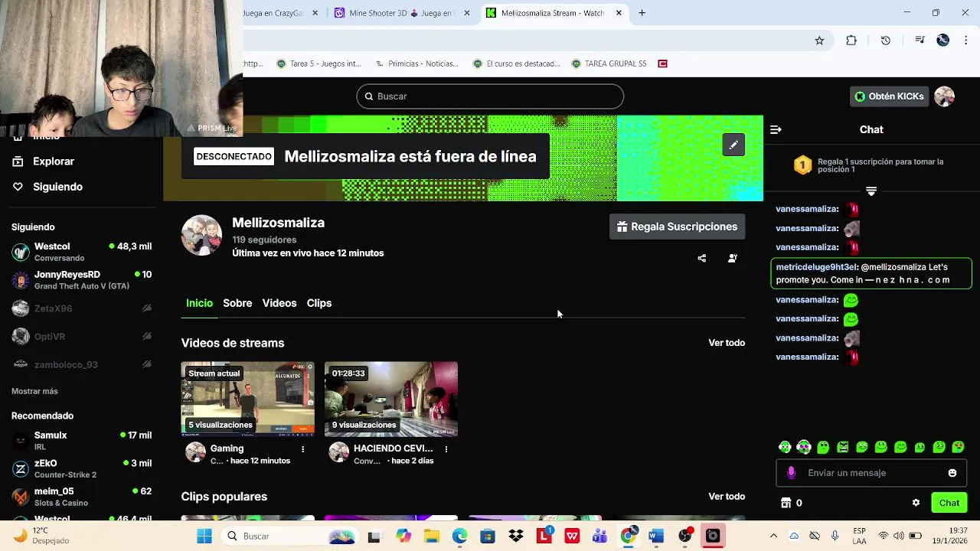Click the Mellizosmaliza channel avatar
980x551 pixels.
pyautogui.click(x=201, y=236)
